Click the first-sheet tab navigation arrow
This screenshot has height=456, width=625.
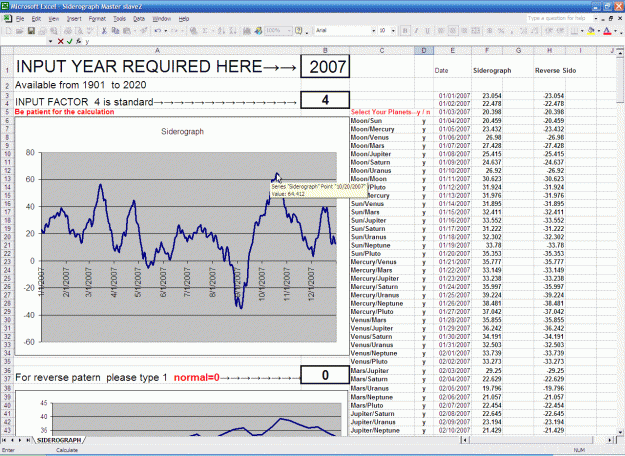pyautogui.click(x=4, y=440)
